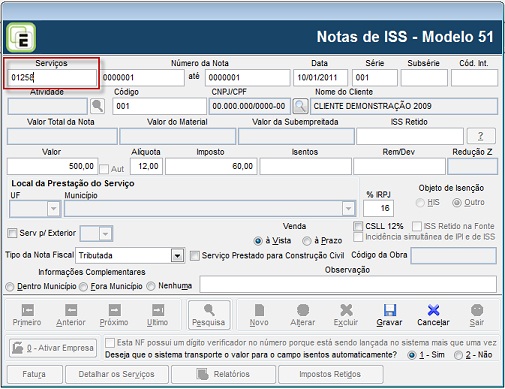Click Detalhar os Serviços
Viewport: 505px width, 389px height.
tap(117, 374)
